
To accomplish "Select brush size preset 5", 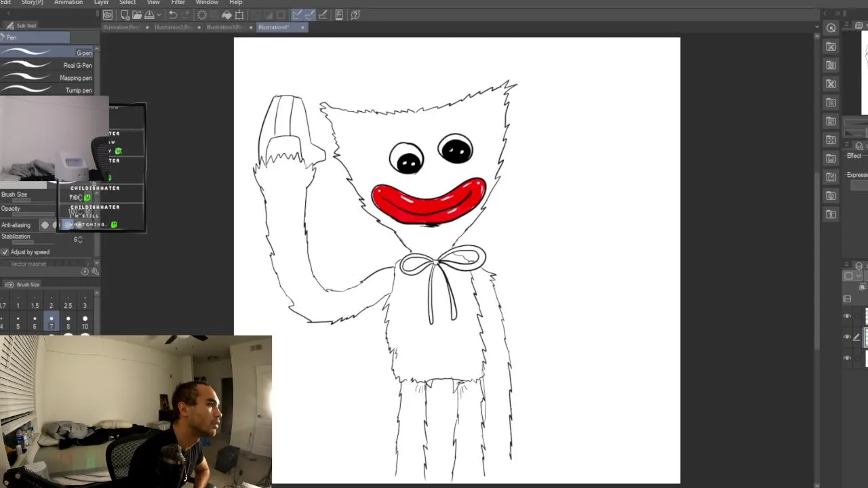I will click(x=18, y=322).
